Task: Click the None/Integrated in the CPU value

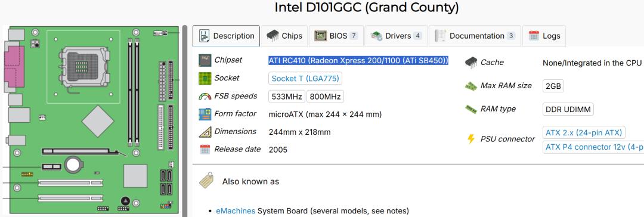Action: 592,63
